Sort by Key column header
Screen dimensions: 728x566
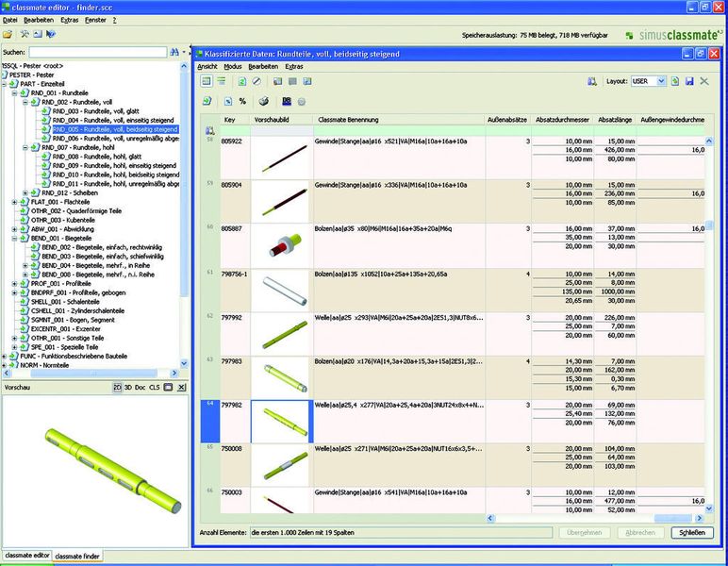[236, 120]
